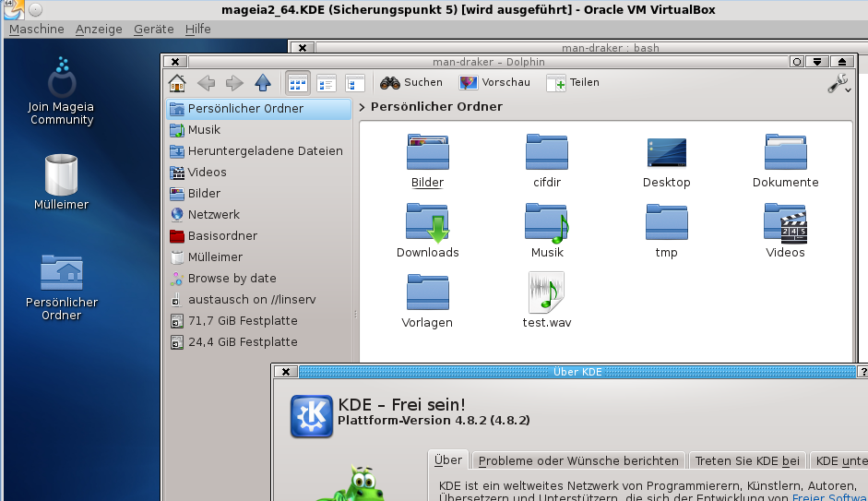Close the Über KDE dialog
This screenshot has width=868, height=501.
coord(286,372)
